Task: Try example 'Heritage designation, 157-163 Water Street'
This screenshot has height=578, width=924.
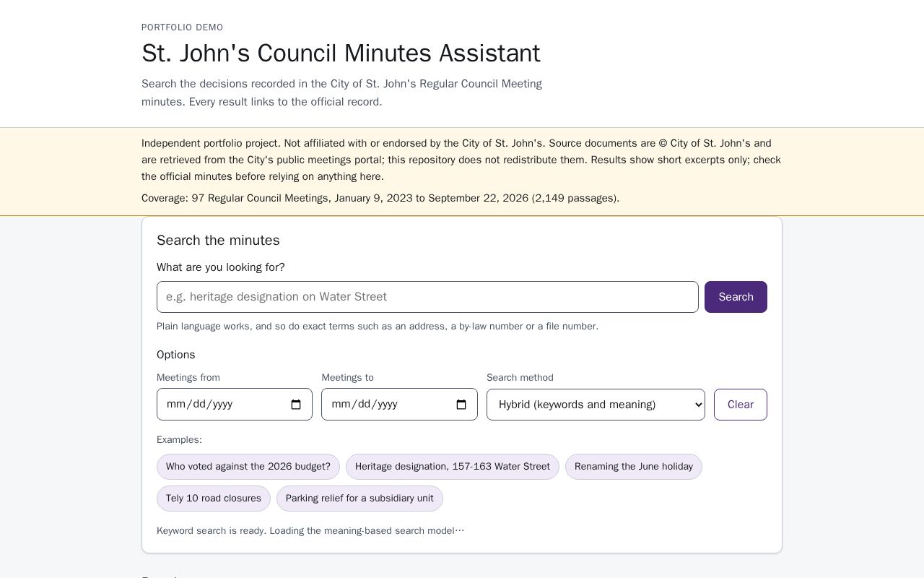Action: pyautogui.click(x=453, y=467)
